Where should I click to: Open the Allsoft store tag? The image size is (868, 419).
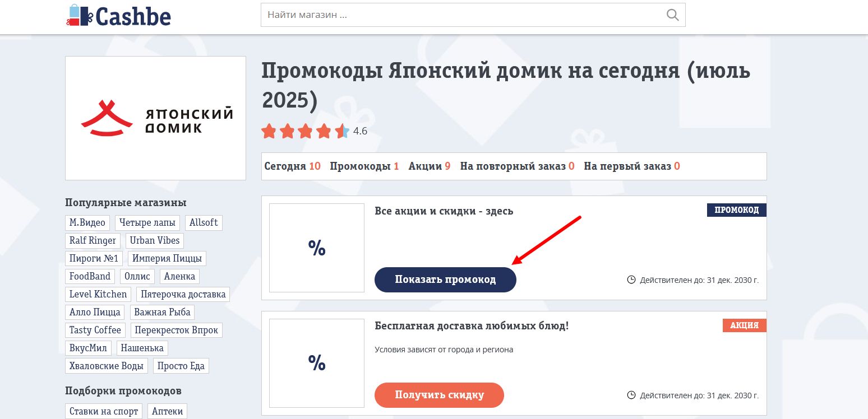(x=204, y=223)
